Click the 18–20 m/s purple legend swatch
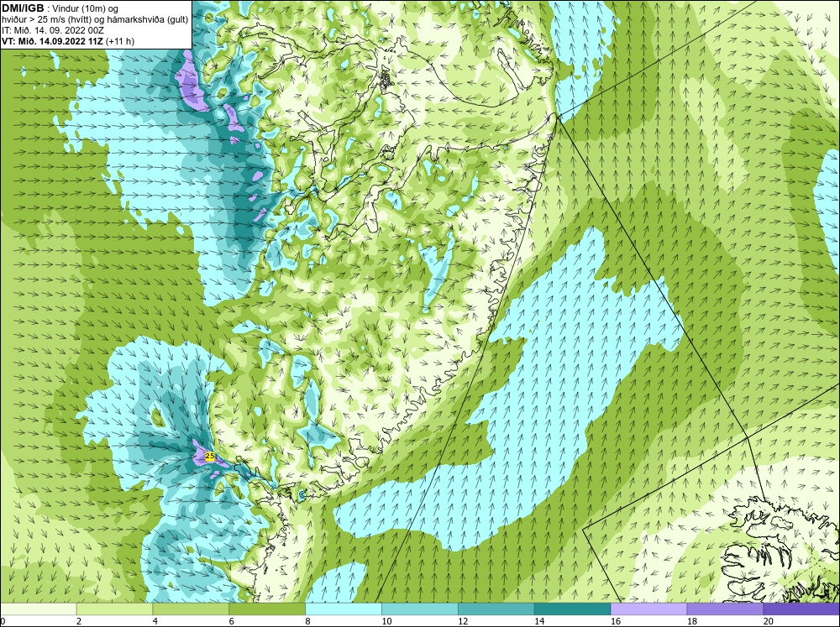The width and height of the screenshot is (840, 627). tap(725, 609)
